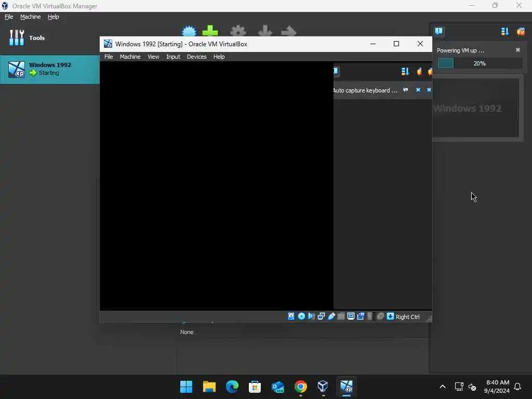532x399 pixels.
Task: Open Microsoft Store from the taskbar
Action: tap(255, 387)
